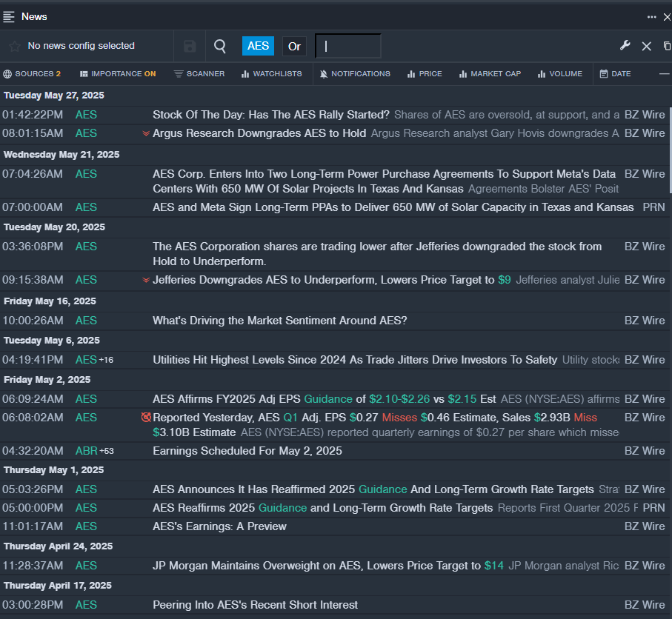This screenshot has height=619, width=672.
Task: Click the $14 price target value
Action: (x=493, y=566)
